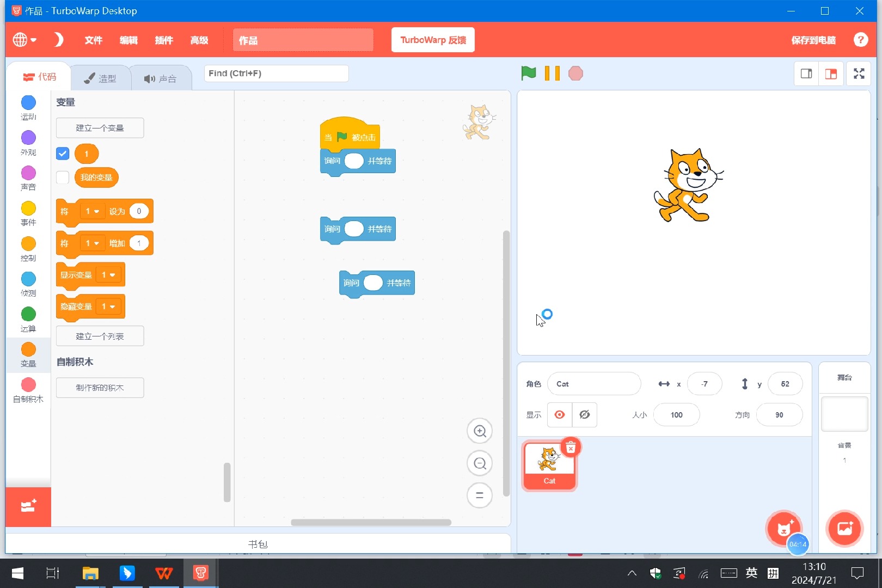
Task: Pause the project with the pause button
Action: coord(552,73)
